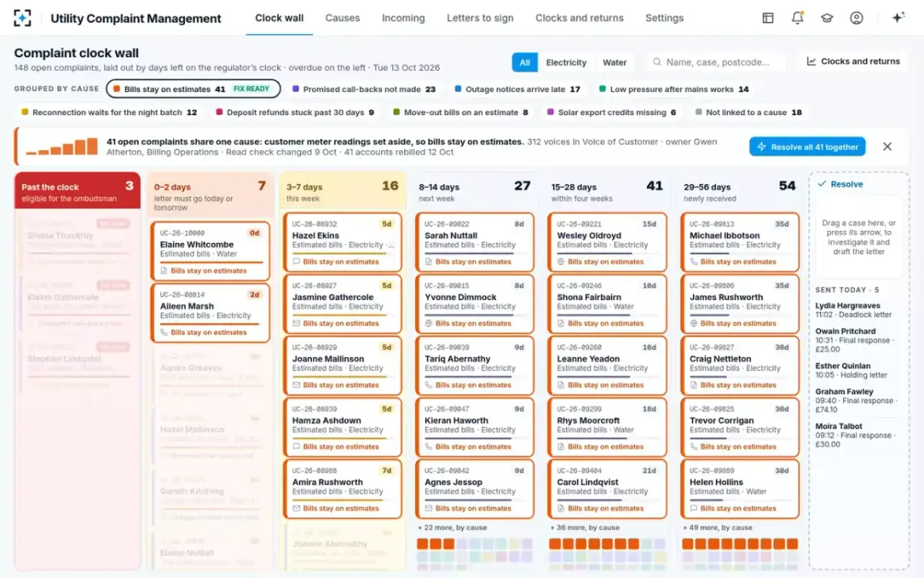Toggle the Deposit refunds stuck past 30 days chip
Image resolution: width=924 pixels, height=578 pixels.
click(x=295, y=113)
